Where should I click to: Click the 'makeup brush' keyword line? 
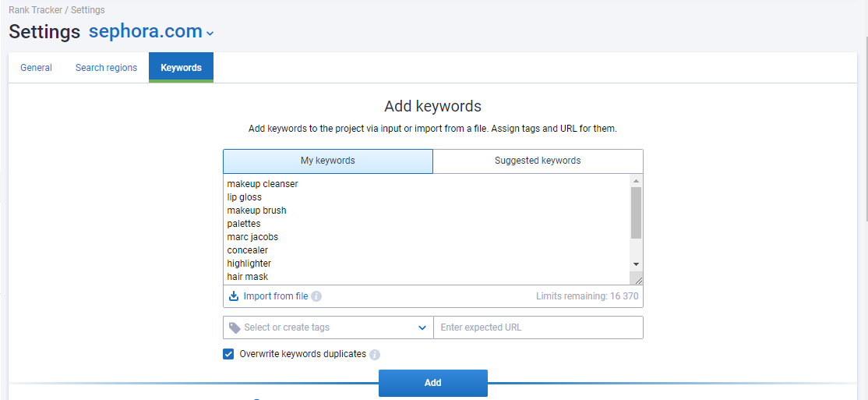click(x=256, y=211)
